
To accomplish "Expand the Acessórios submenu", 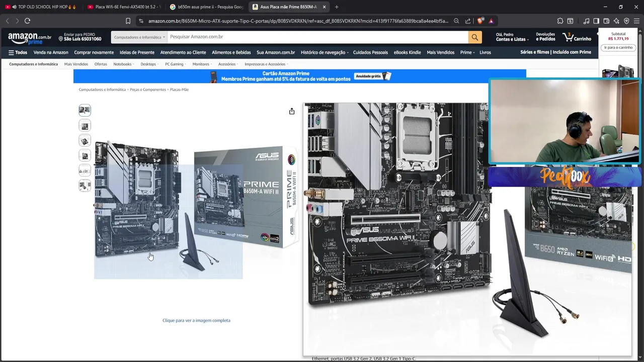I will (x=228, y=64).
